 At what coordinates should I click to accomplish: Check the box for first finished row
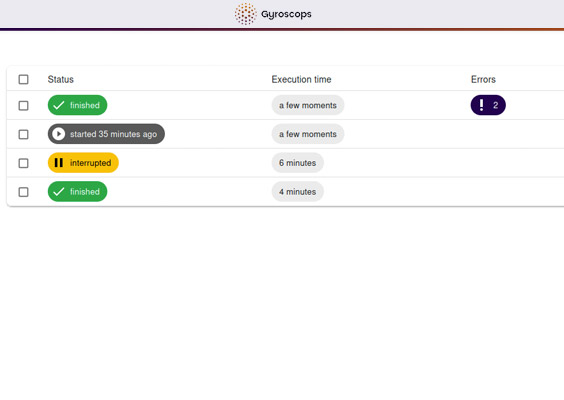tap(23, 106)
